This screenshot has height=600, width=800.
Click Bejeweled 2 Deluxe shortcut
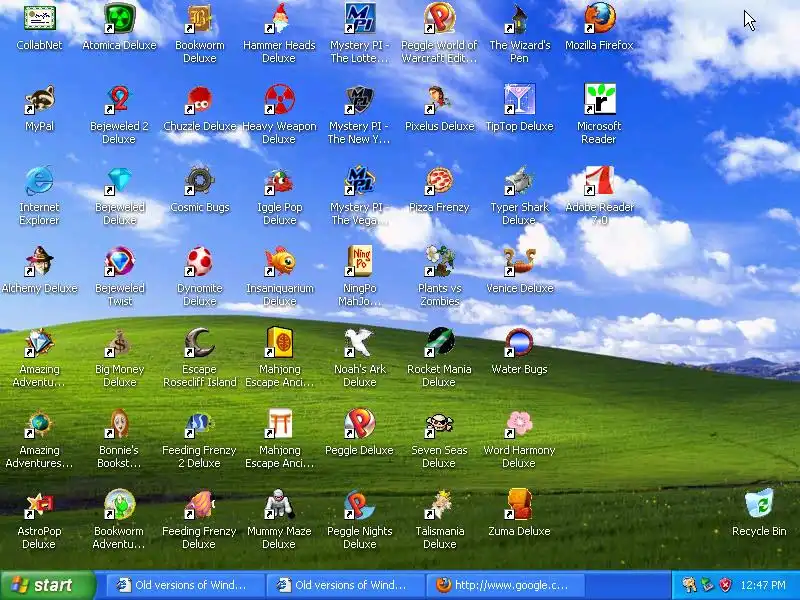pos(119,99)
